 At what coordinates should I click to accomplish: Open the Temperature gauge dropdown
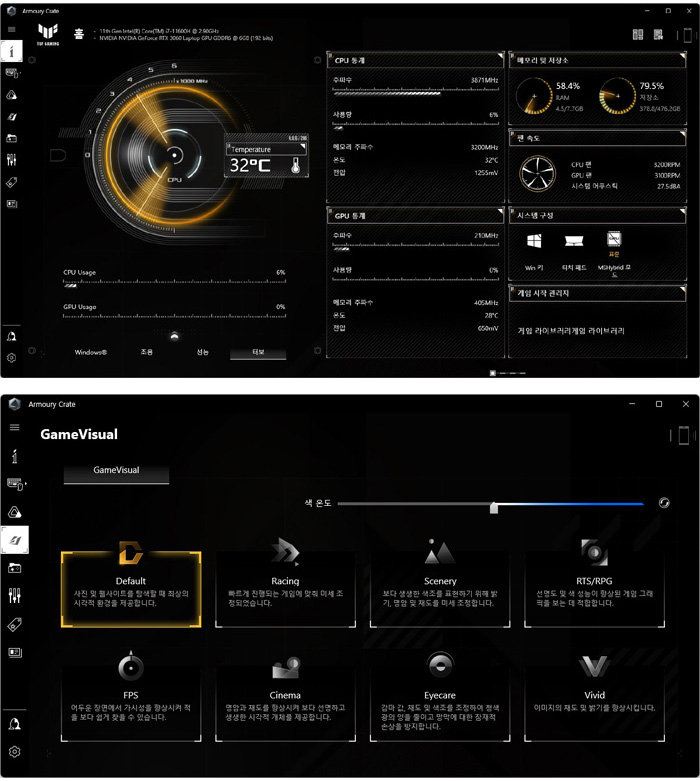click(x=267, y=149)
